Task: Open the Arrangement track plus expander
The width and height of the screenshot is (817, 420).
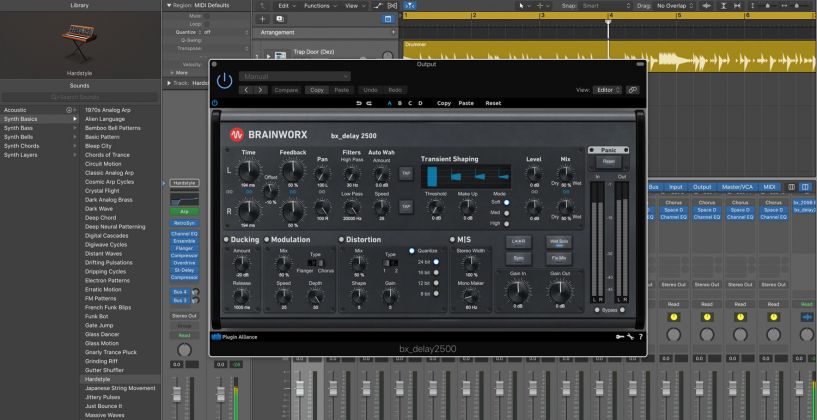Action: [393, 32]
